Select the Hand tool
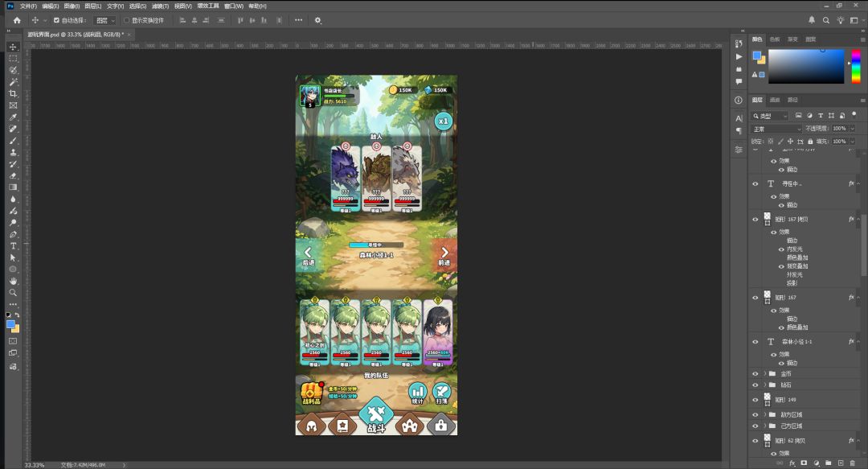This screenshot has height=469, width=868. pyautogui.click(x=13, y=281)
